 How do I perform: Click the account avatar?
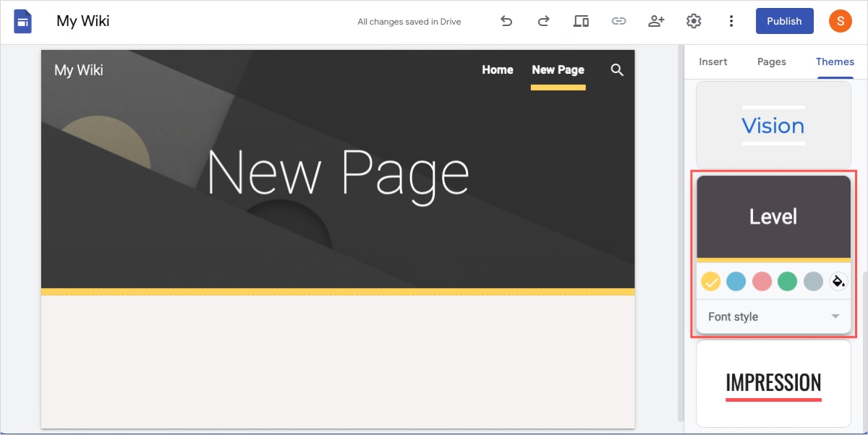[841, 21]
